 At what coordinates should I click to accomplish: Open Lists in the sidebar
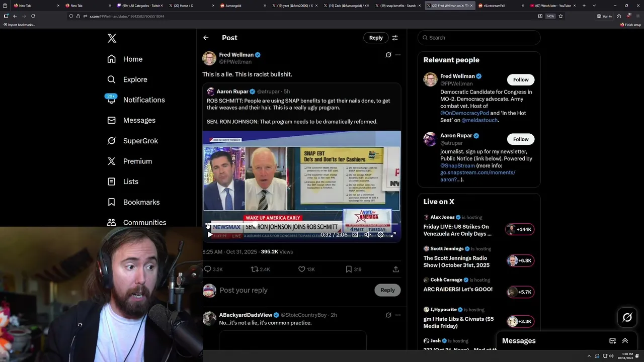tap(123, 182)
